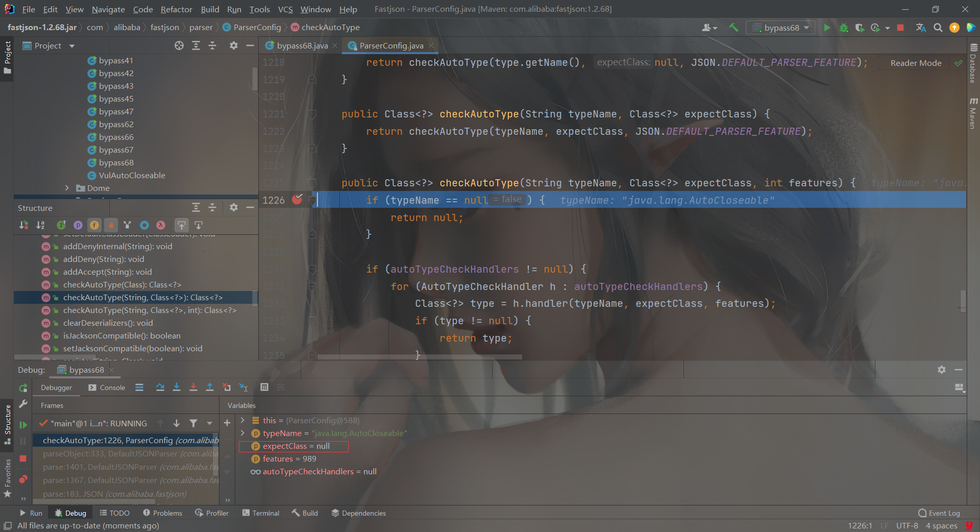Toggle Autoscroll to Source in Structure
Screen dimensions: 980x532
pyautogui.click(x=182, y=225)
